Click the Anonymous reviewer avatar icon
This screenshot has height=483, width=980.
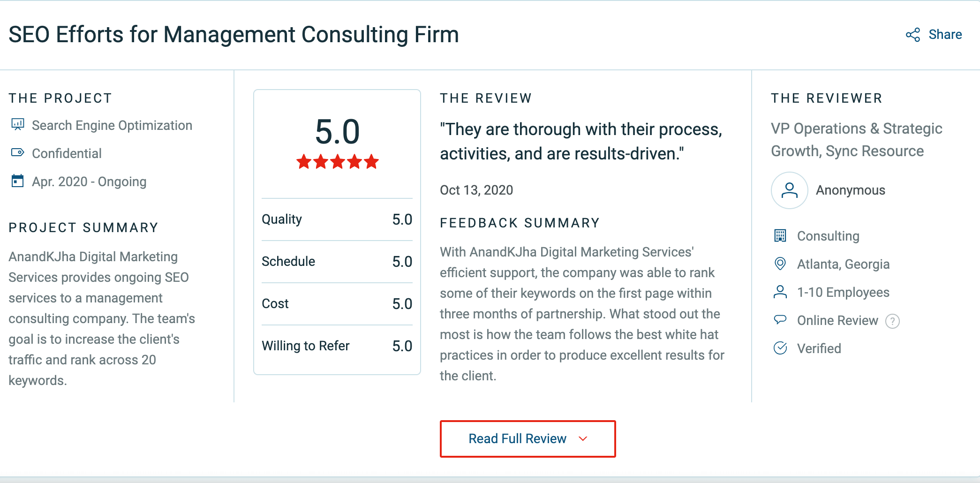coord(789,190)
